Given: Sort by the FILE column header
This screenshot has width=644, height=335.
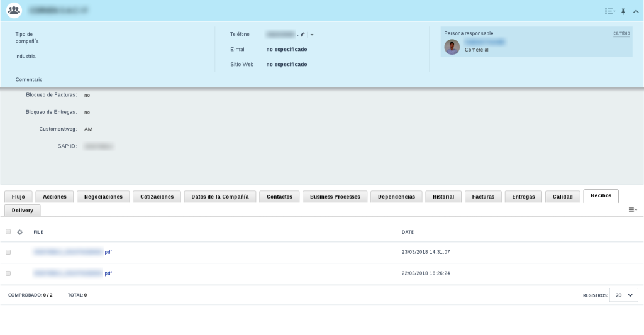Looking at the screenshot, I should click(x=38, y=233).
